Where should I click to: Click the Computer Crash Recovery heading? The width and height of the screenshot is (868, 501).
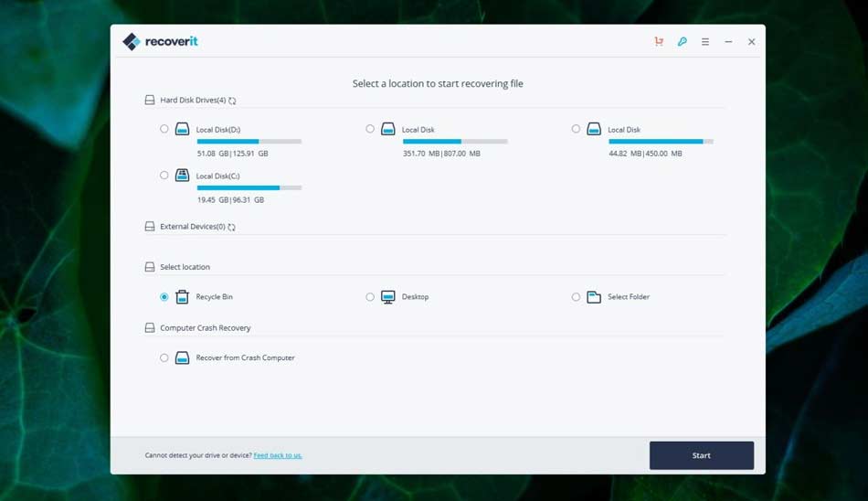(206, 327)
